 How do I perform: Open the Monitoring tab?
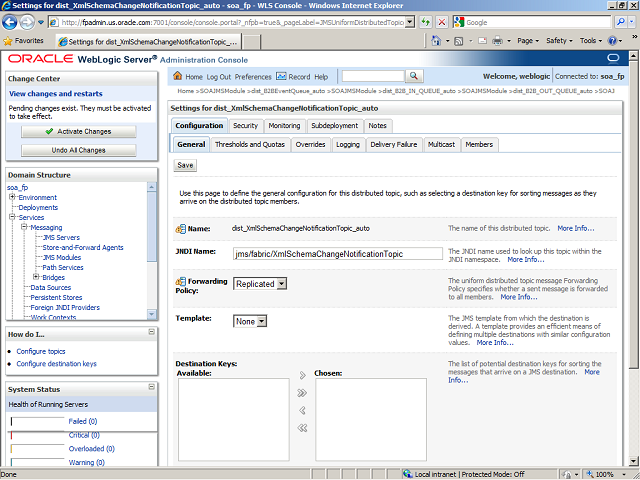284,125
